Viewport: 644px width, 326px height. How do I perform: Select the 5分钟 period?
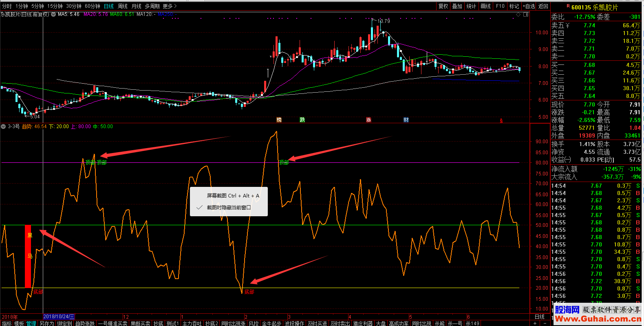37,6
